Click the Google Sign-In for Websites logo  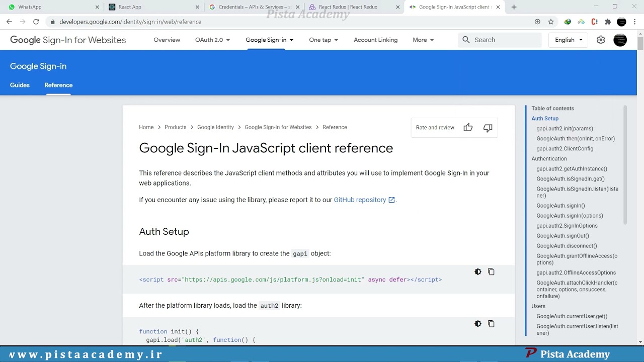68,40
